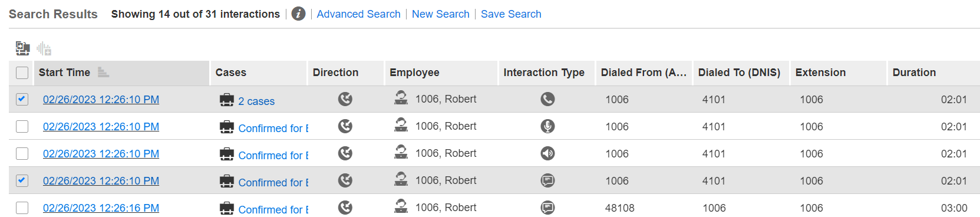Image resolution: width=980 pixels, height=217 pixels.
Task: Click the Interaction Type column header
Action: point(547,73)
